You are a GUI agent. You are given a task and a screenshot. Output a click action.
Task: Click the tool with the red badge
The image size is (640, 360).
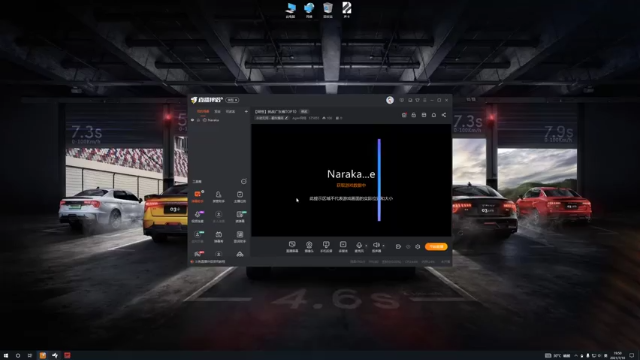click(x=198, y=254)
